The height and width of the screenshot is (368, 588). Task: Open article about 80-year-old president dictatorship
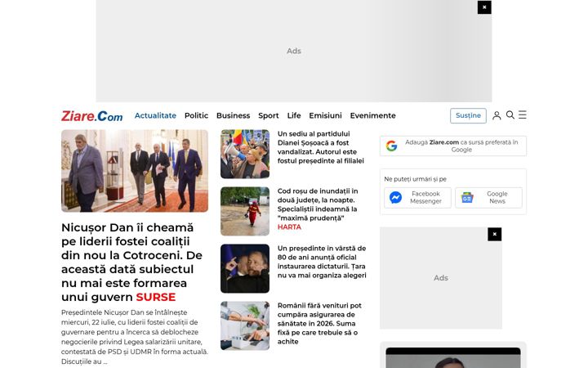tap(322, 262)
